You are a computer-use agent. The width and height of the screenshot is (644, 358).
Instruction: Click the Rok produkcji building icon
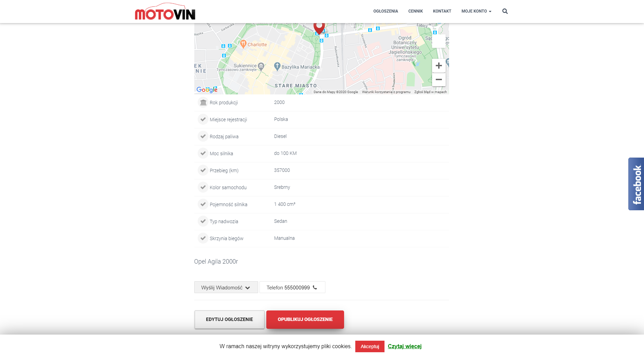pos(203,102)
